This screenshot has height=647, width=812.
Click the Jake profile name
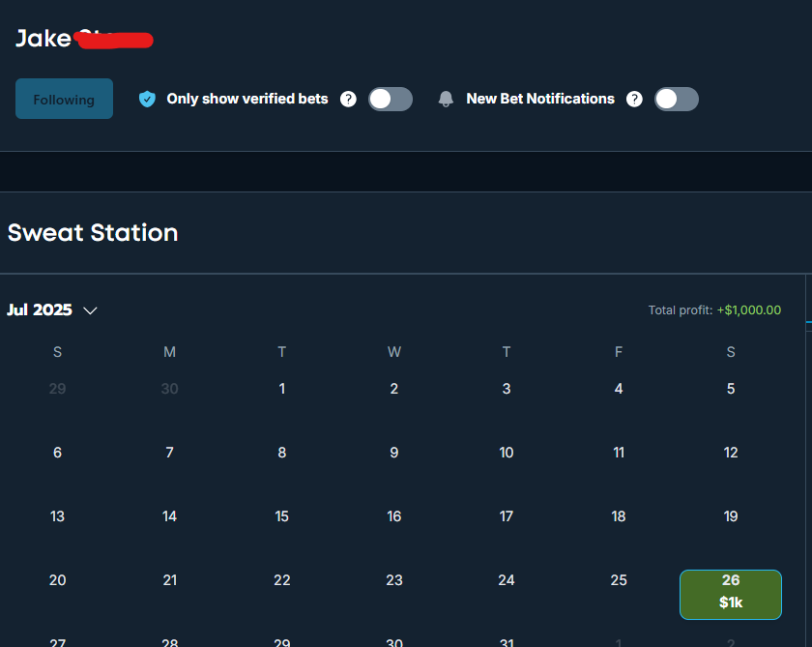coord(43,39)
